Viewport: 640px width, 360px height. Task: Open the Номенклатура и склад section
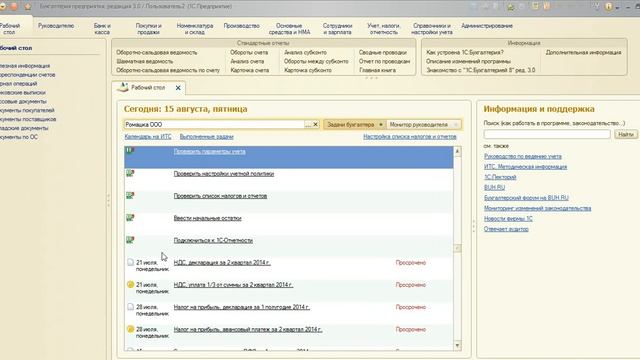pyautogui.click(x=195, y=29)
